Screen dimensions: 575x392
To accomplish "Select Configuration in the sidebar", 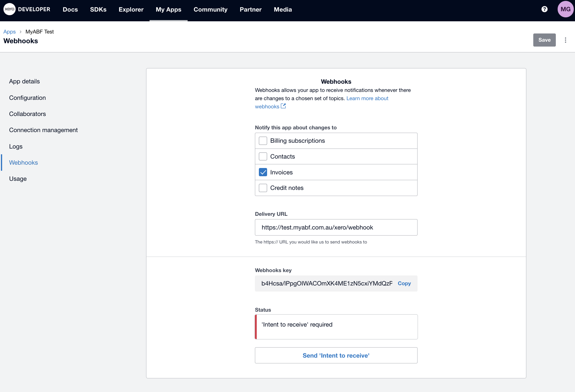I will click(27, 98).
